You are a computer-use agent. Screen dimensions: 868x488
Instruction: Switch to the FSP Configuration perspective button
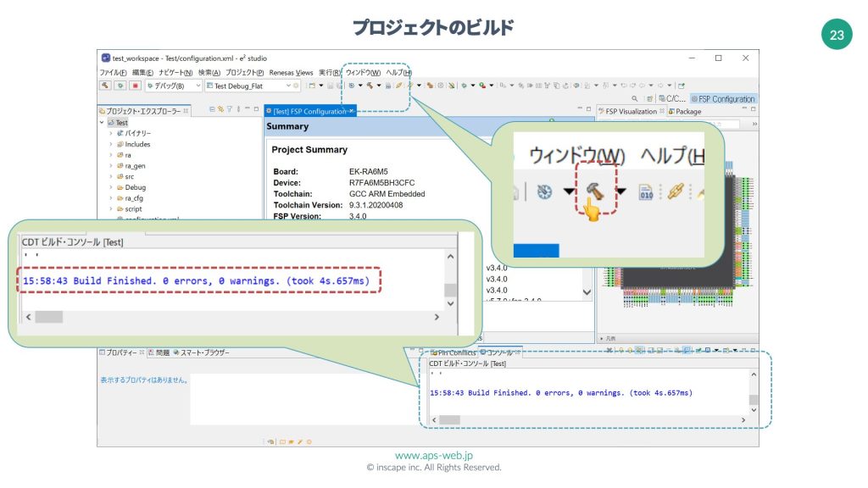[723, 99]
